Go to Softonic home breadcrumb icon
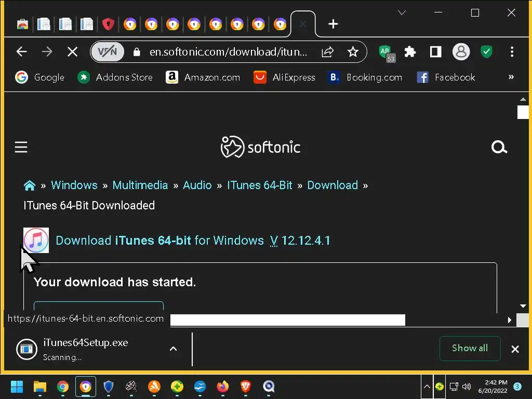The height and width of the screenshot is (399, 532). (x=30, y=185)
